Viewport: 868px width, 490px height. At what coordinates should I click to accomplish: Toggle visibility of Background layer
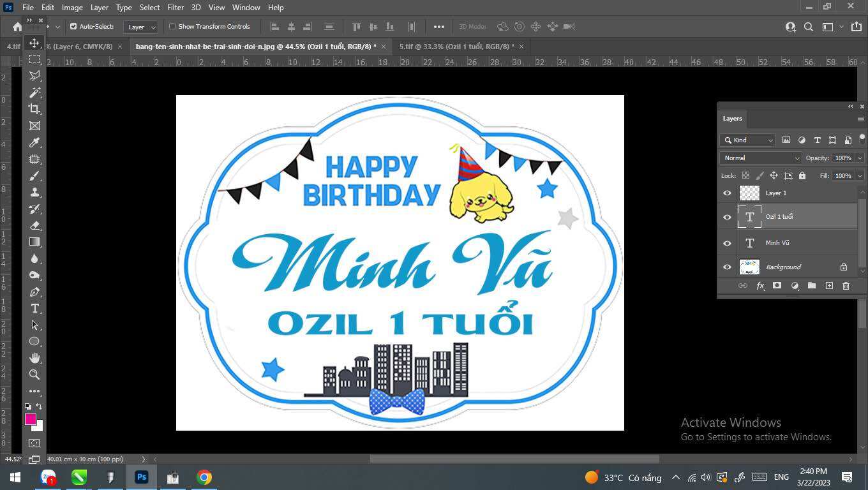point(727,267)
